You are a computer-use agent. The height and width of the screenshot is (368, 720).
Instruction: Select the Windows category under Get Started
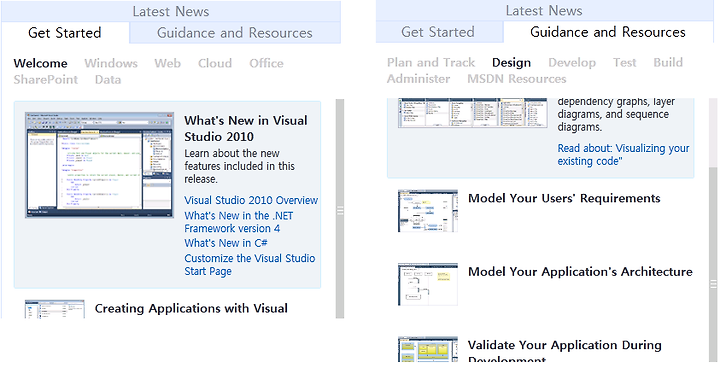pos(111,63)
